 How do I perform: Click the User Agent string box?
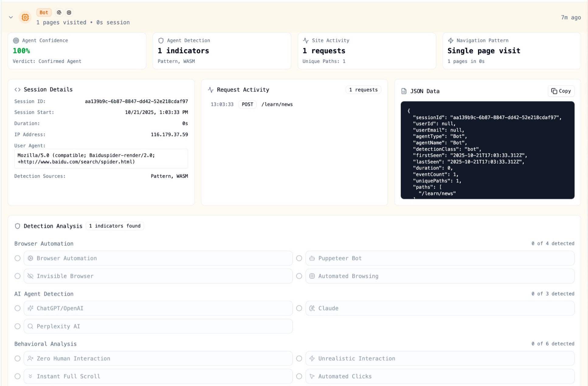101,159
